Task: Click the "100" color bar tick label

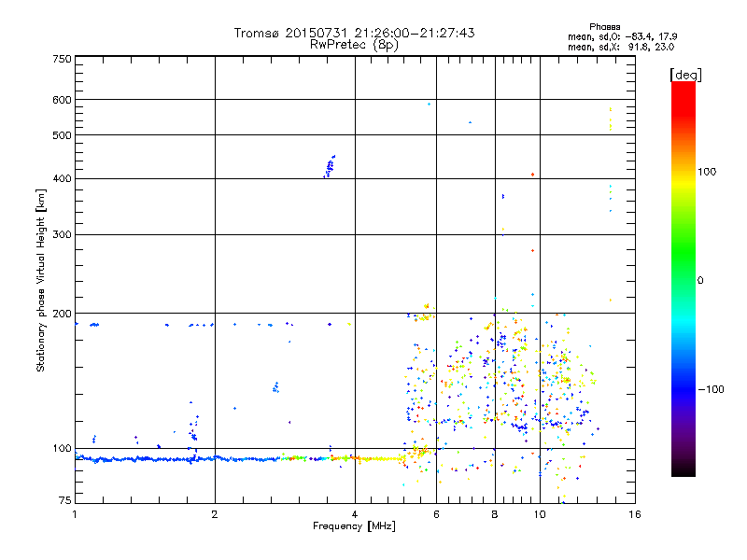Action: (x=707, y=172)
